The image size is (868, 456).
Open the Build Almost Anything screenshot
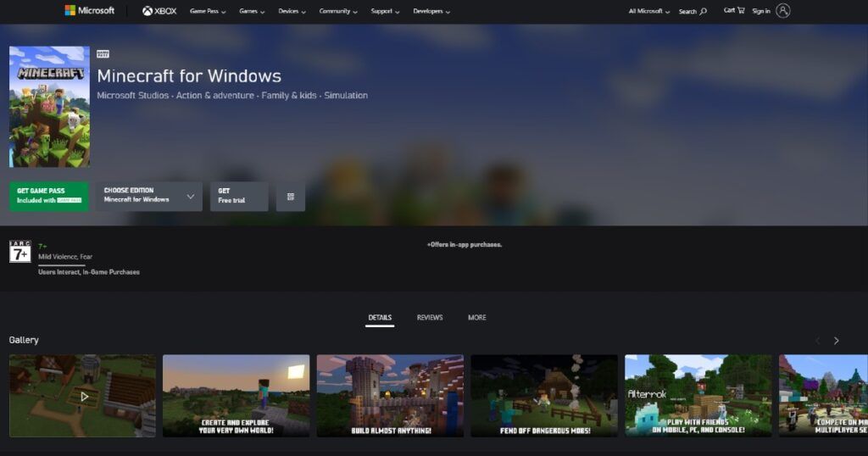click(390, 396)
